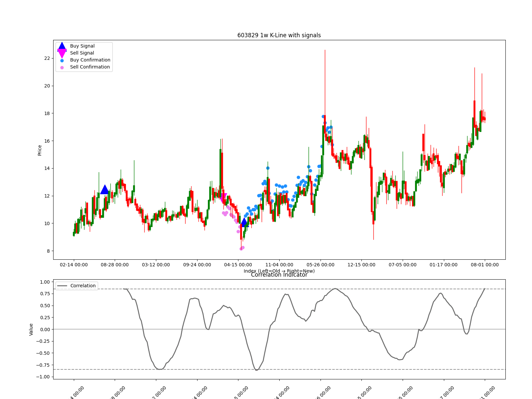
Task: Click the '03-12 00:00' tick on price chart
Action: tap(156, 265)
